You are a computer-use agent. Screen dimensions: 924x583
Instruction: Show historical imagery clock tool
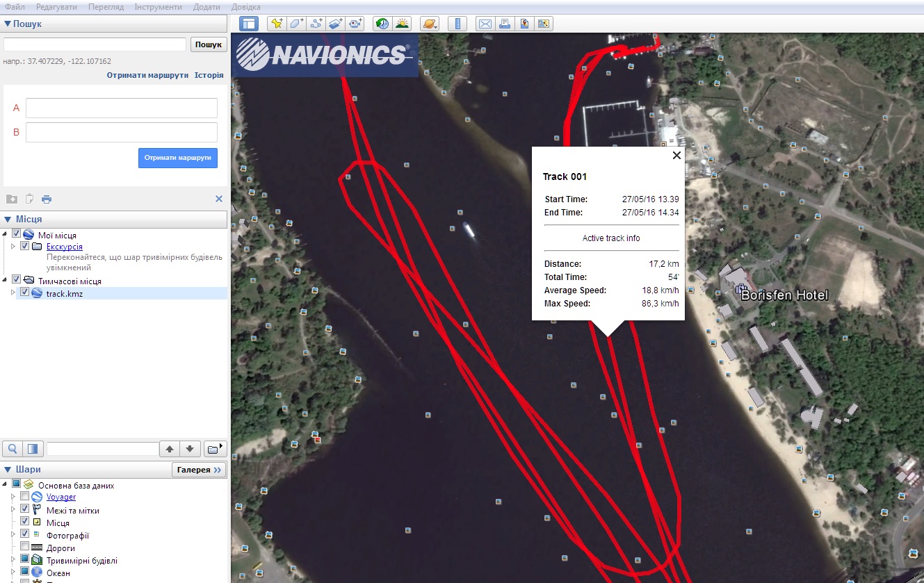click(382, 24)
